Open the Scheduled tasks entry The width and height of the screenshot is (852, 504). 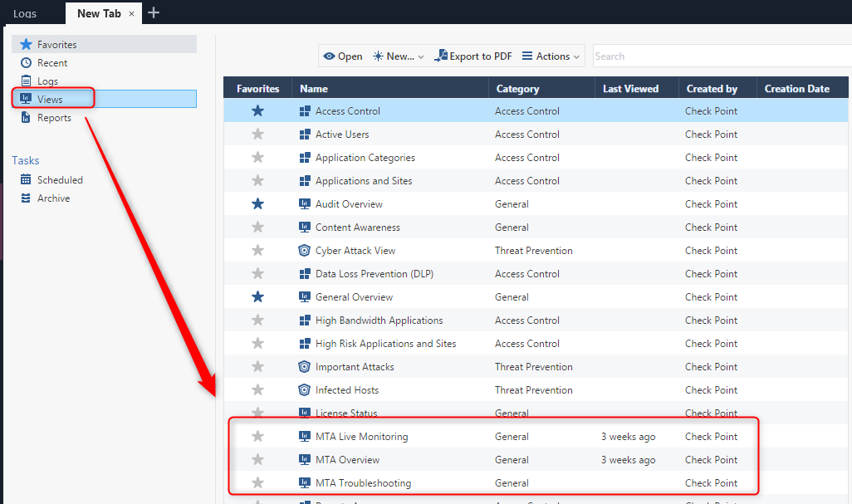pyautogui.click(x=60, y=180)
